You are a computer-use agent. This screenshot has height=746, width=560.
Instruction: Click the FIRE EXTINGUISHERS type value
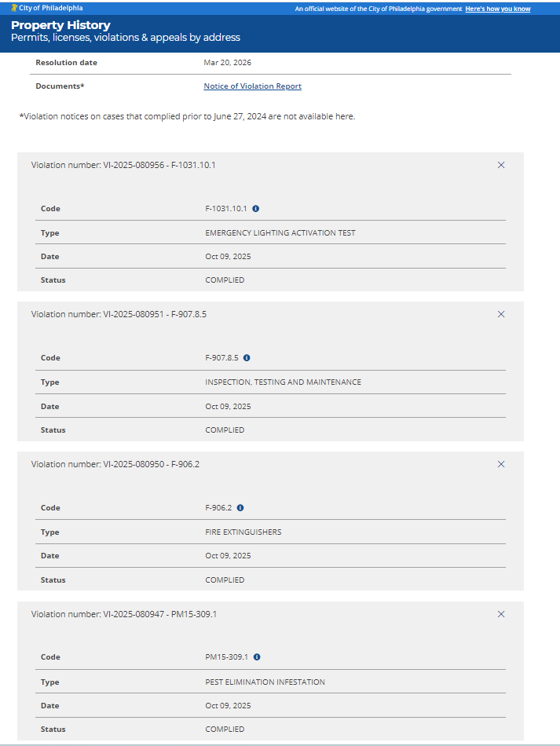[243, 532]
